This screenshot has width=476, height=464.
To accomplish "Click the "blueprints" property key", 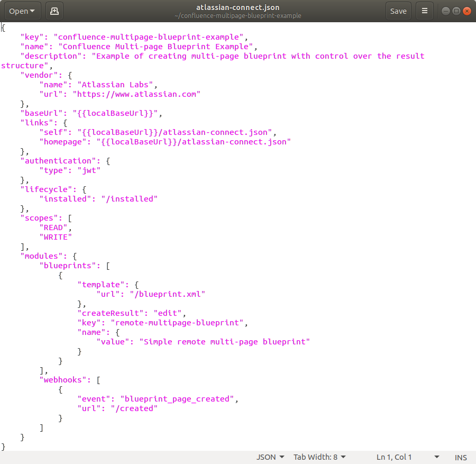I will (x=67, y=266).
